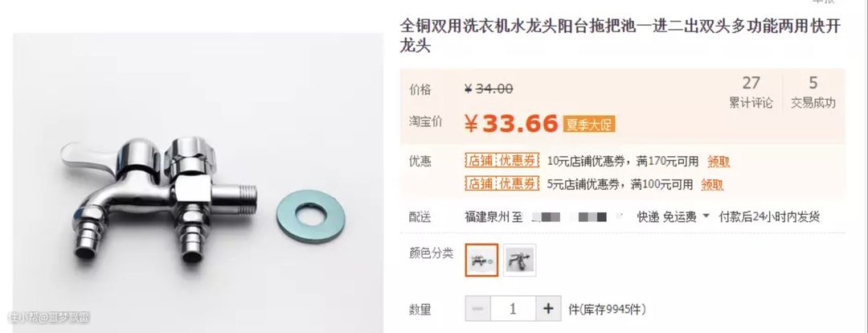Viewport: 868px width, 333px height.
Task: Open the main faucet product image
Action: click(198, 183)
